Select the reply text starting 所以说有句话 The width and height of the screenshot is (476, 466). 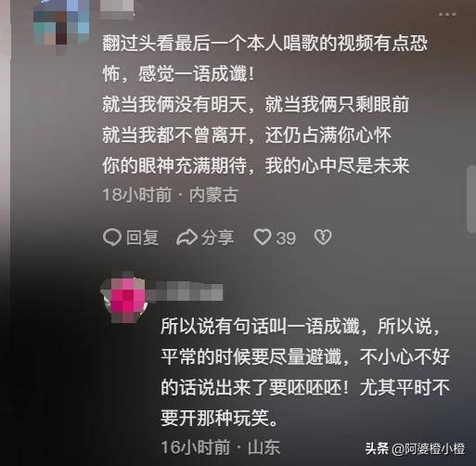pyautogui.click(x=305, y=371)
